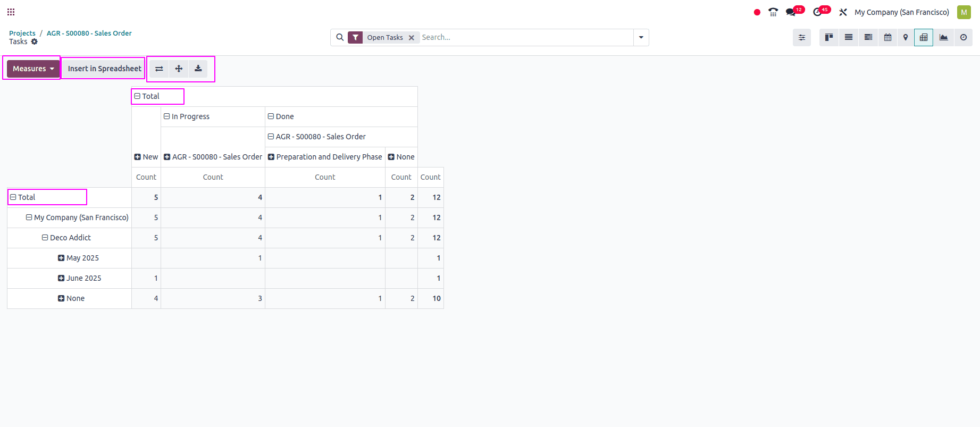This screenshot has height=427, width=980.
Task: Click value 3 in None row
Action: (x=213, y=298)
